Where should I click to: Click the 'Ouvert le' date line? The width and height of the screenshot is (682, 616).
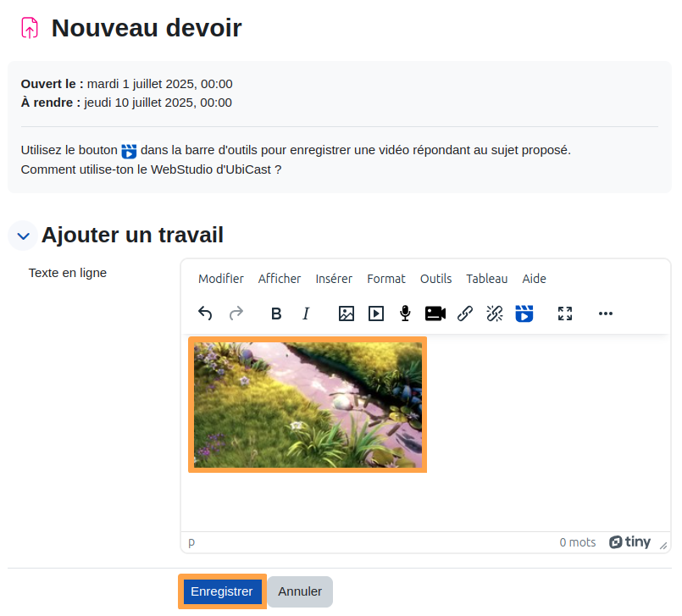coord(126,84)
